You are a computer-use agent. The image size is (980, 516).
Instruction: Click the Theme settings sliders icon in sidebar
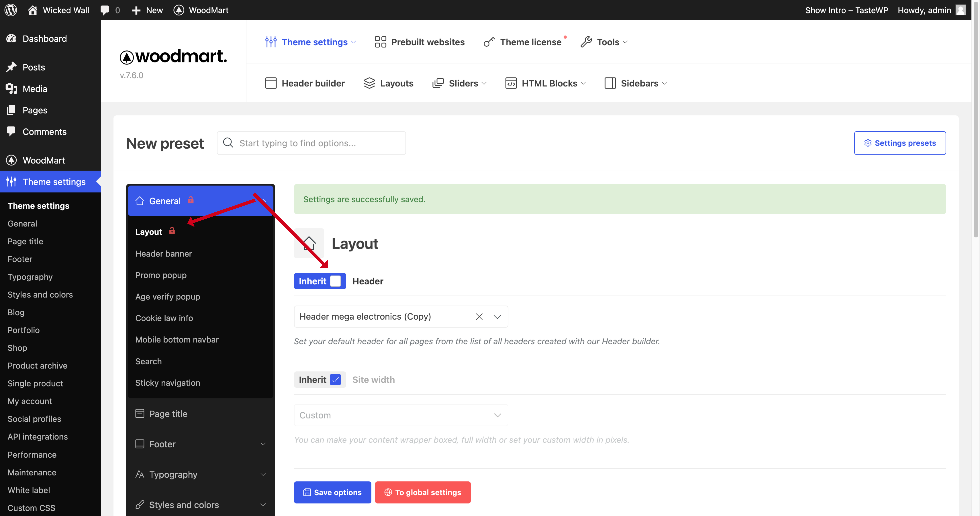[x=11, y=182]
